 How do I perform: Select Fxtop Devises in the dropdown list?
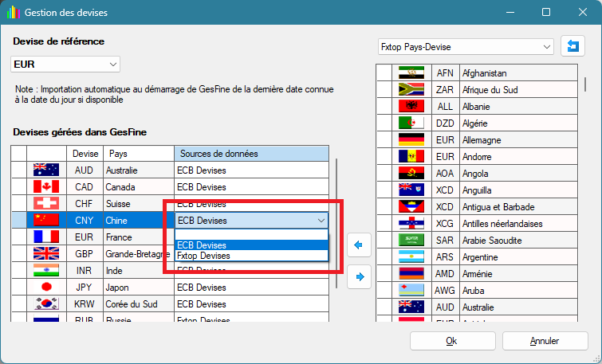pos(251,256)
